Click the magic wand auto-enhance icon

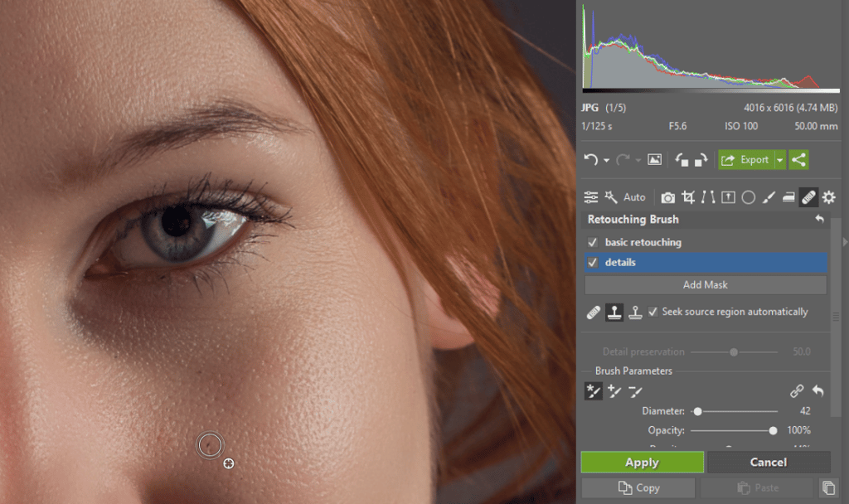click(611, 197)
